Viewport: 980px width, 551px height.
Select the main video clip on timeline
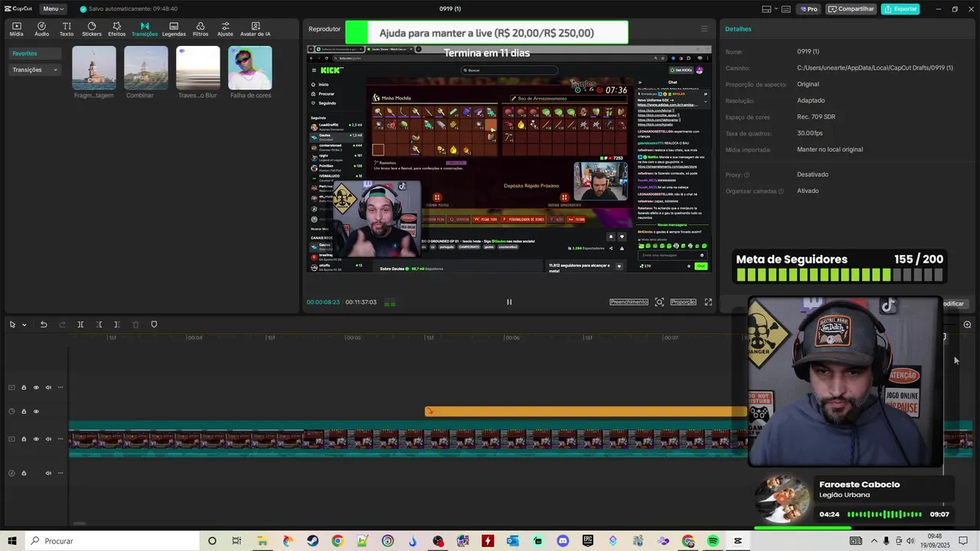point(408,439)
